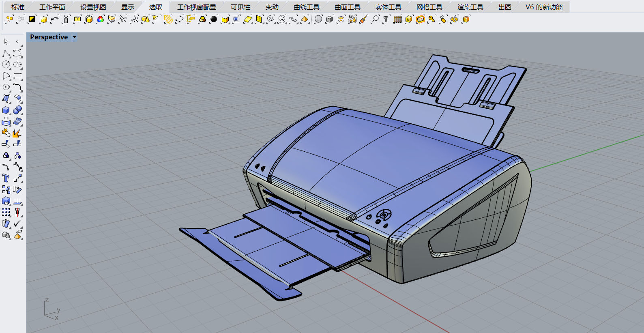This screenshot has width=644, height=333.
Task: Select the Explode tool in left sidebar
Action: [17, 133]
